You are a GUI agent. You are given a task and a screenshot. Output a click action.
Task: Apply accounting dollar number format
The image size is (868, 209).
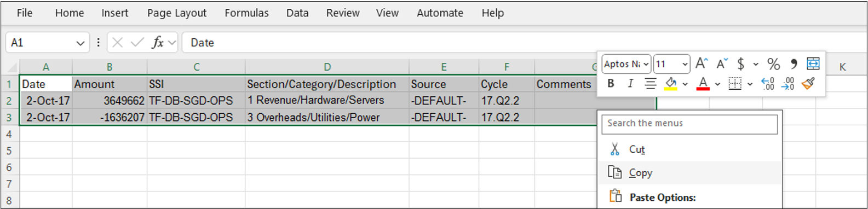coord(740,64)
